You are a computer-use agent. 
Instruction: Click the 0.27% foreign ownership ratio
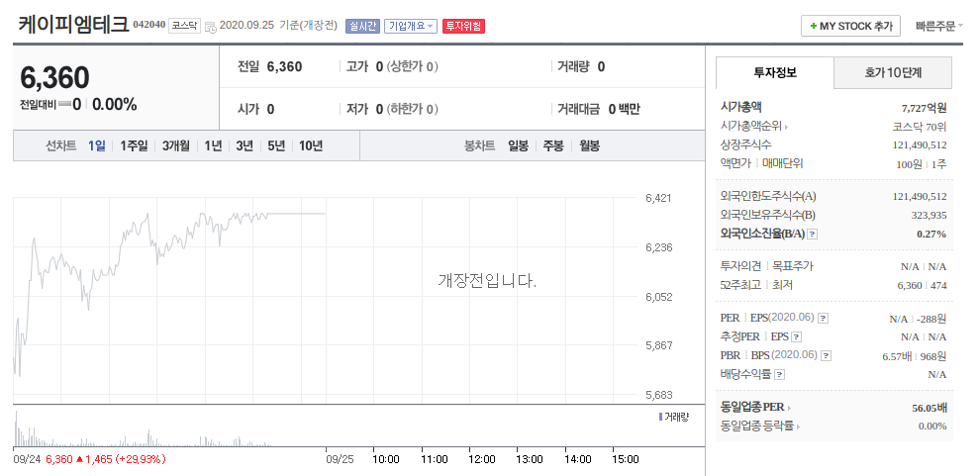(931, 235)
